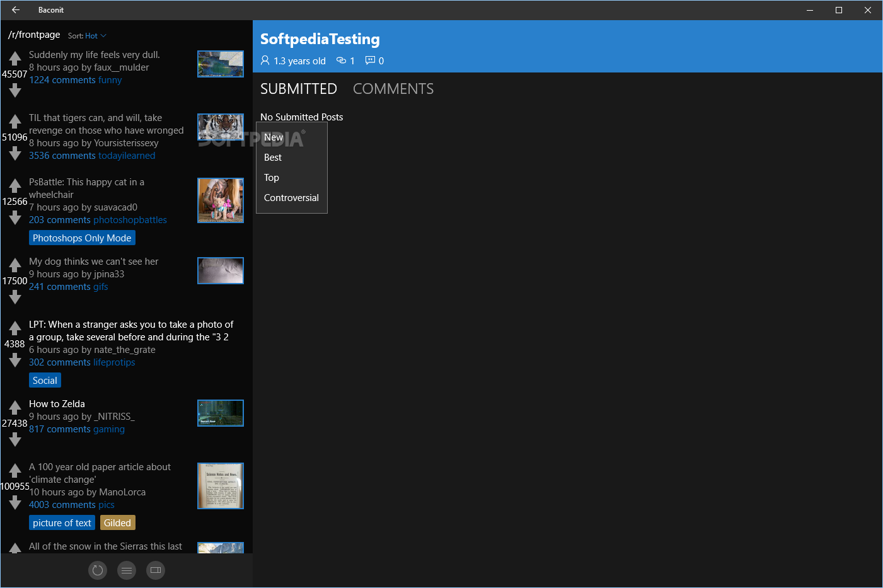Upvote the 'How to Zelda' post
The height and width of the screenshot is (588, 883).
[15, 408]
